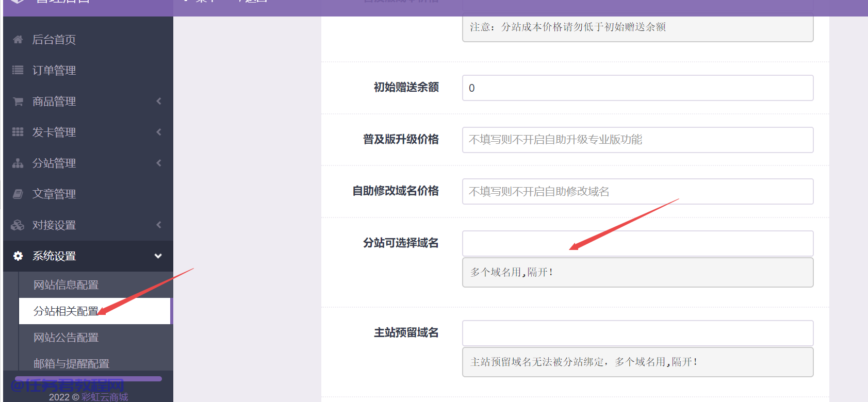Click the 彩虹云商城 footer link

coord(105,397)
